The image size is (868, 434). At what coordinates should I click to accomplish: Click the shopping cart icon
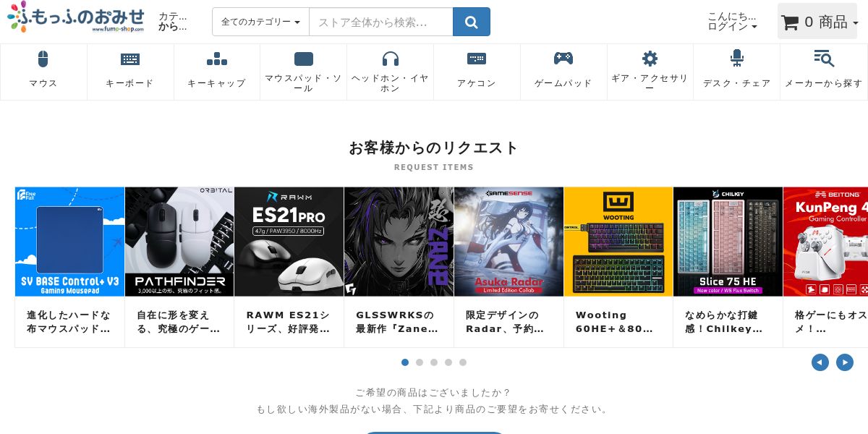(x=790, y=22)
